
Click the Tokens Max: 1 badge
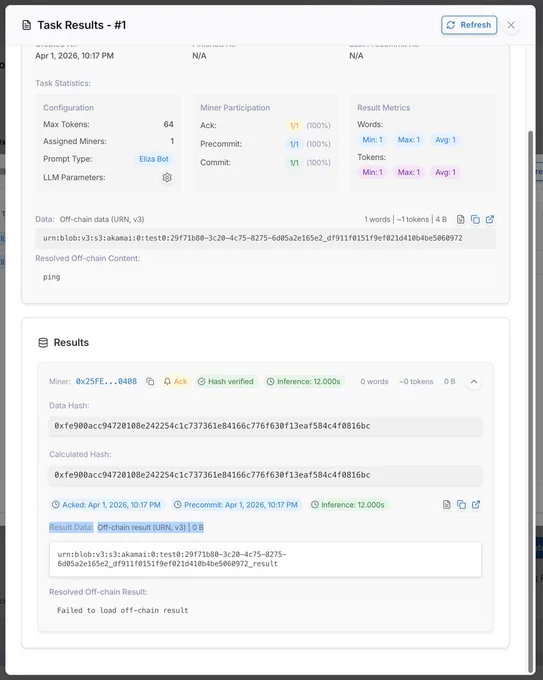409,173
